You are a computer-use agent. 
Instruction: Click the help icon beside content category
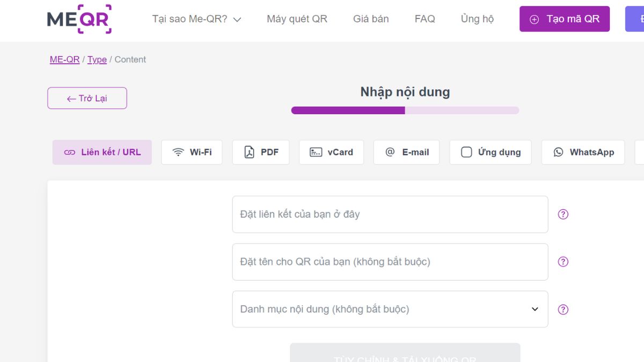563,309
